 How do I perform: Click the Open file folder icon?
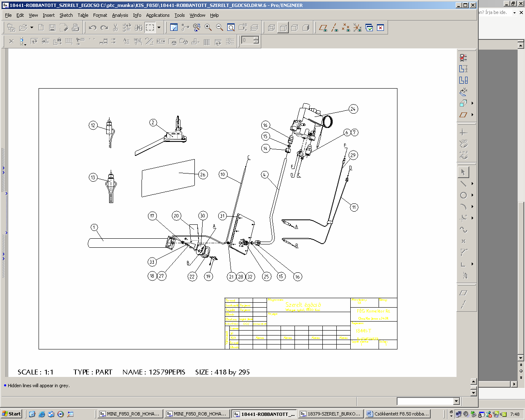(23, 27)
